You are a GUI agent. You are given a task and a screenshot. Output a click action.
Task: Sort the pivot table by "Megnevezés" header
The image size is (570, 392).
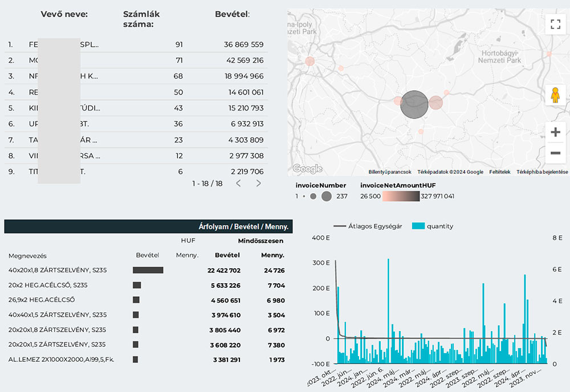tap(28, 256)
